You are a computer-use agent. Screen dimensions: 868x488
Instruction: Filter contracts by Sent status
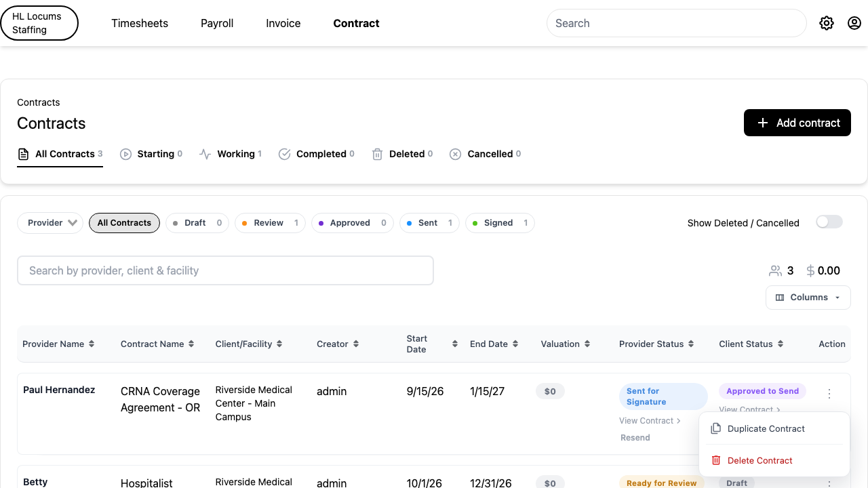click(430, 223)
